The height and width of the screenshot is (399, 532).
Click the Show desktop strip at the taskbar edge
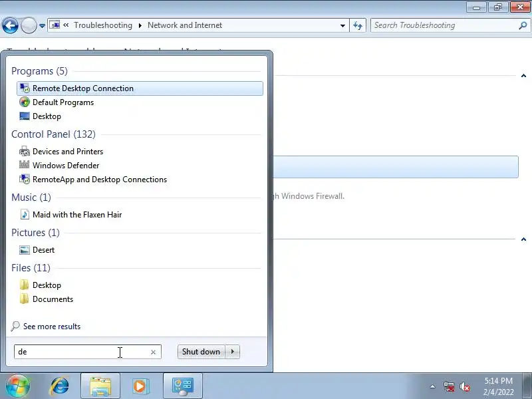click(x=528, y=386)
